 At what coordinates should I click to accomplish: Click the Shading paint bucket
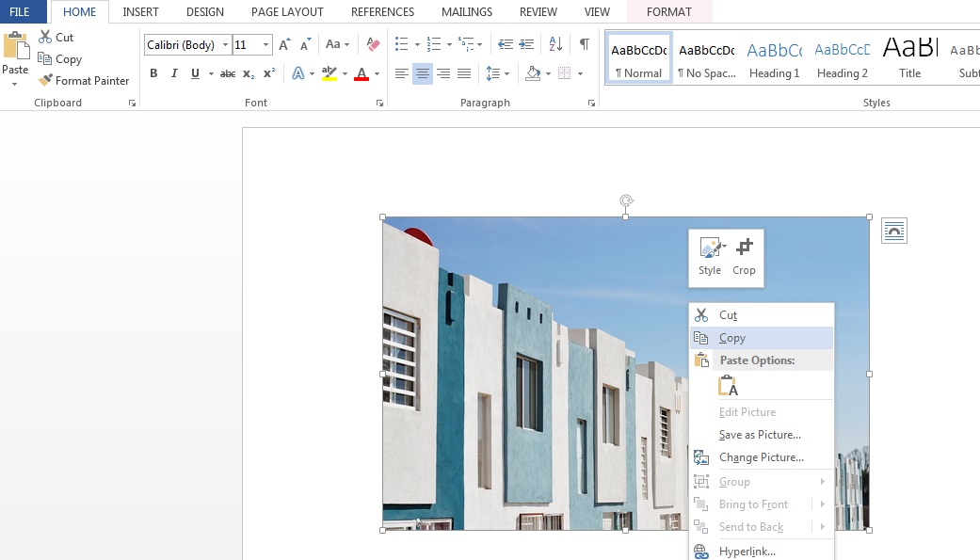(533, 73)
